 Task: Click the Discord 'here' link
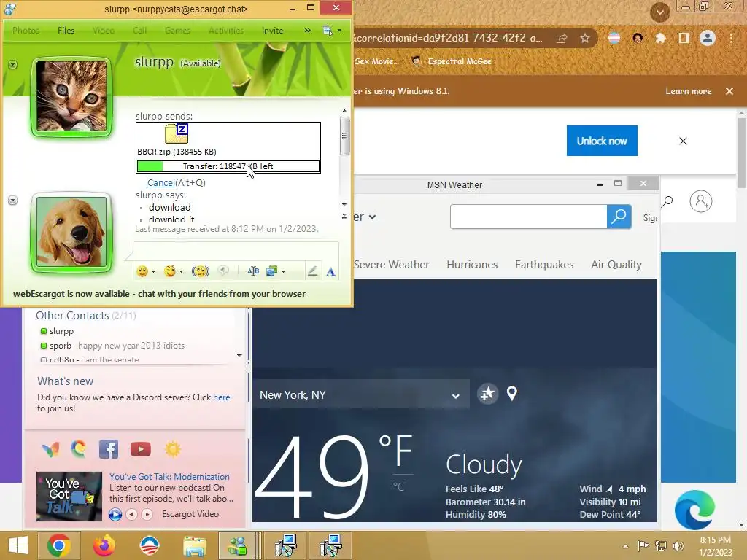click(x=222, y=397)
